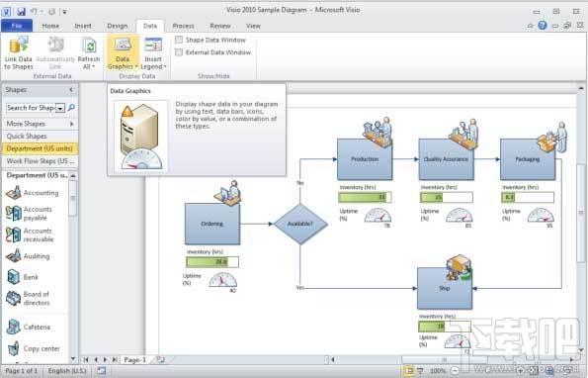
Task: Click the 100% zoom level button
Action: [437, 371]
